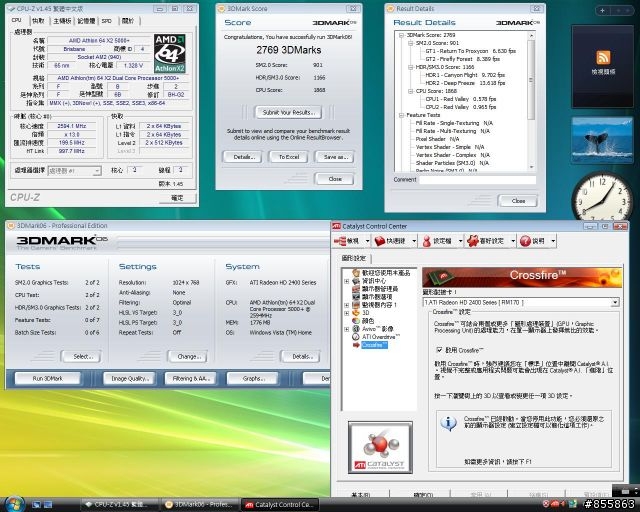Click the sidebar add gadget plus button
640x512 pixels.
(x=603, y=11)
